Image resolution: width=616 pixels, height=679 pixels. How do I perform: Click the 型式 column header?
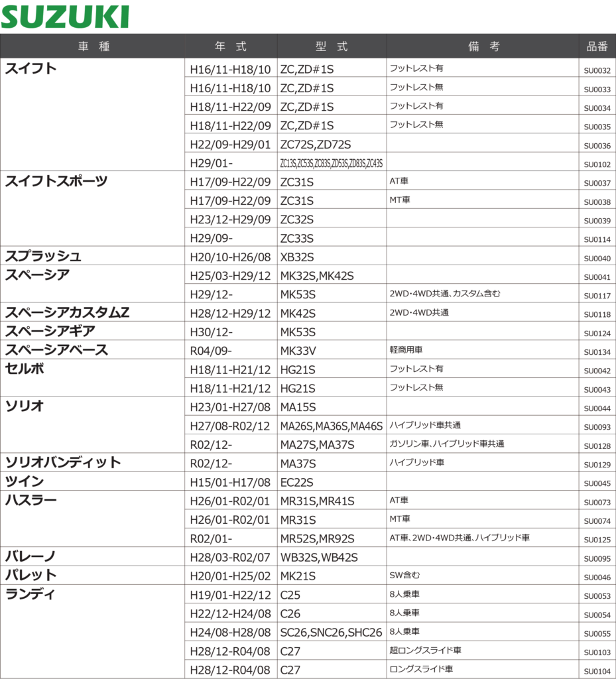pos(332,46)
